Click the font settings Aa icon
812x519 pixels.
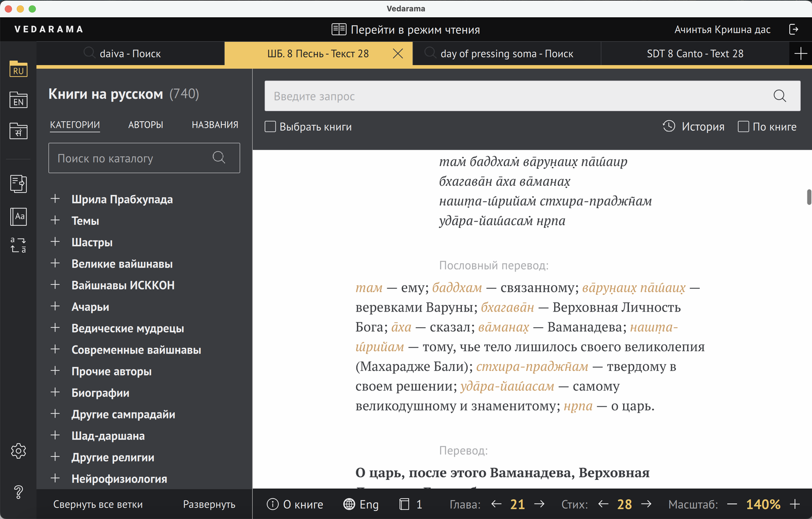(x=18, y=217)
